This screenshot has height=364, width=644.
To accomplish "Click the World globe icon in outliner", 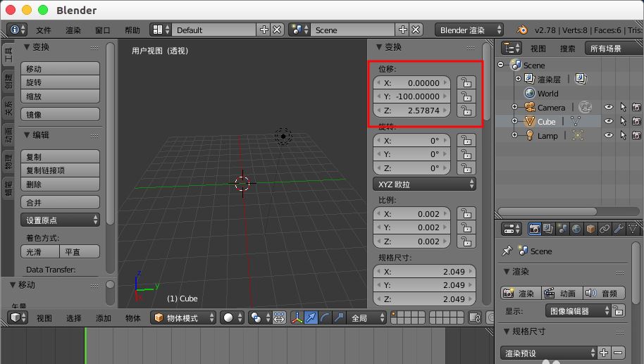I will [x=530, y=94].
